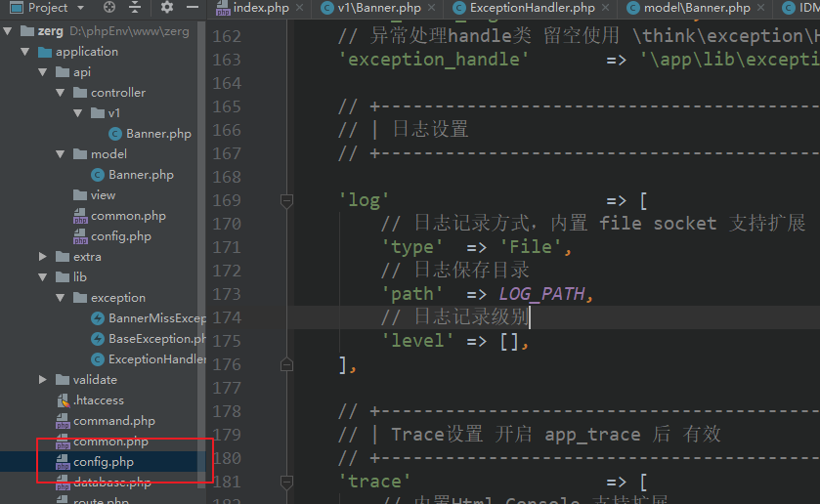
Task: Click the extra folder icon
Action: [63, 257]
